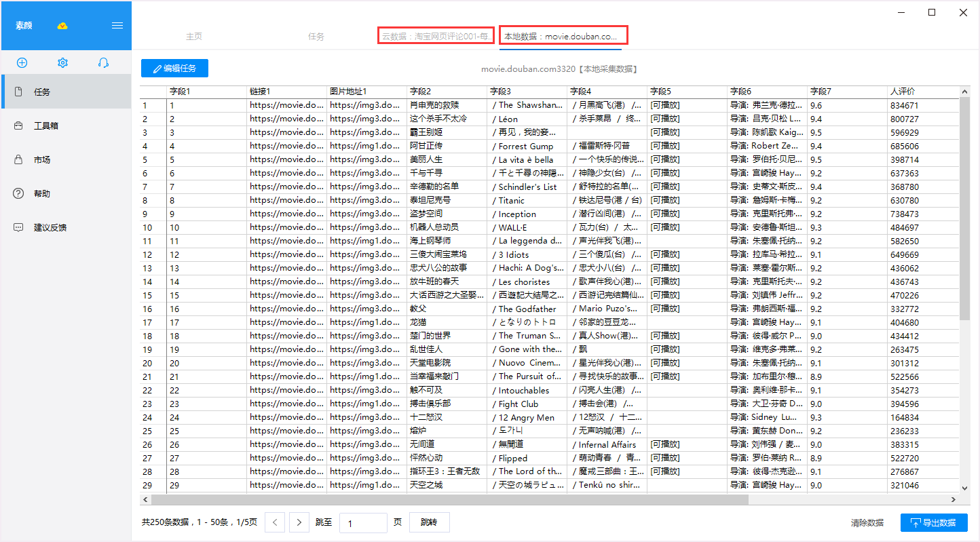The height and width of the screenshot is (542, 980).
Task: Click the yellow cloud icon beside the app name
Action: [x=62, y=26]
